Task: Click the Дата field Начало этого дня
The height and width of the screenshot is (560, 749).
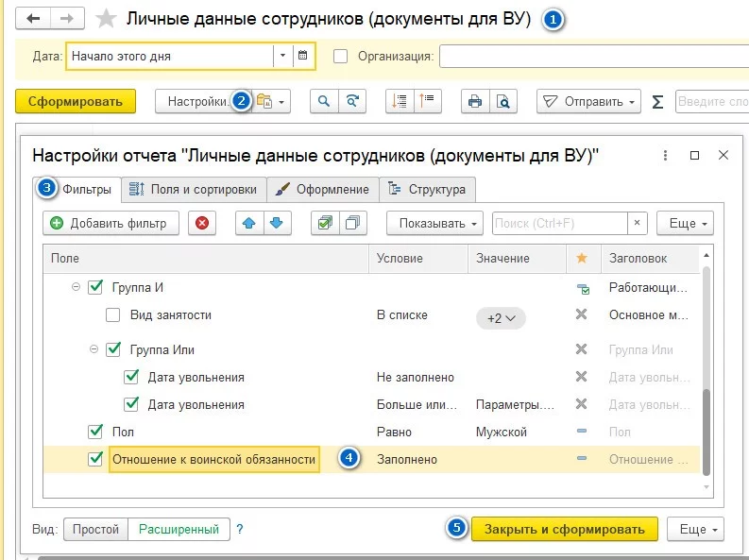Action: pos(170,56)
